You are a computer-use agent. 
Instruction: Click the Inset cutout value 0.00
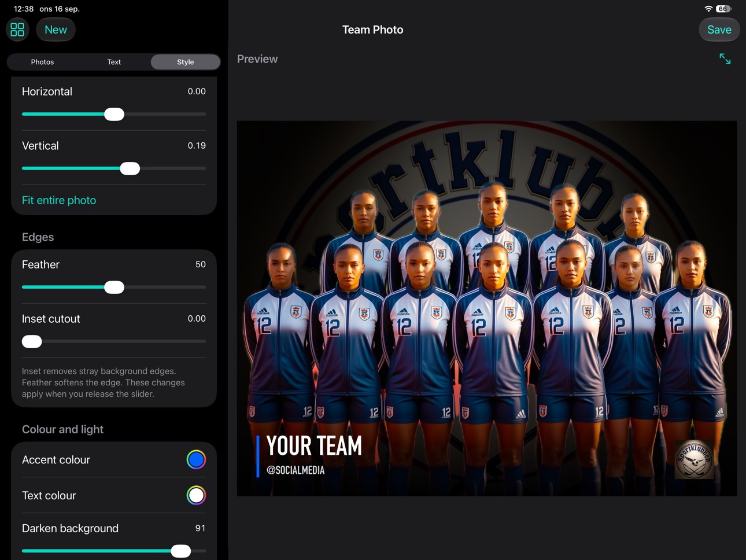tap(197, 319)
